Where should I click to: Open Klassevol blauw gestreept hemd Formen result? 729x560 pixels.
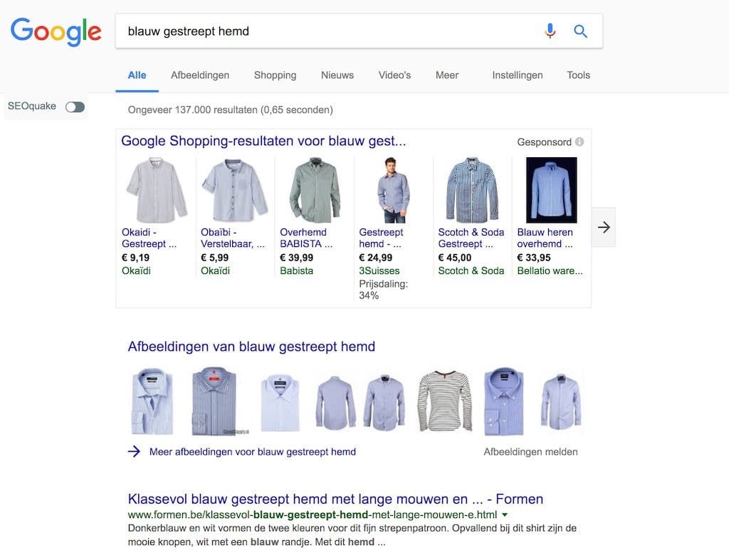pos(335,499)
